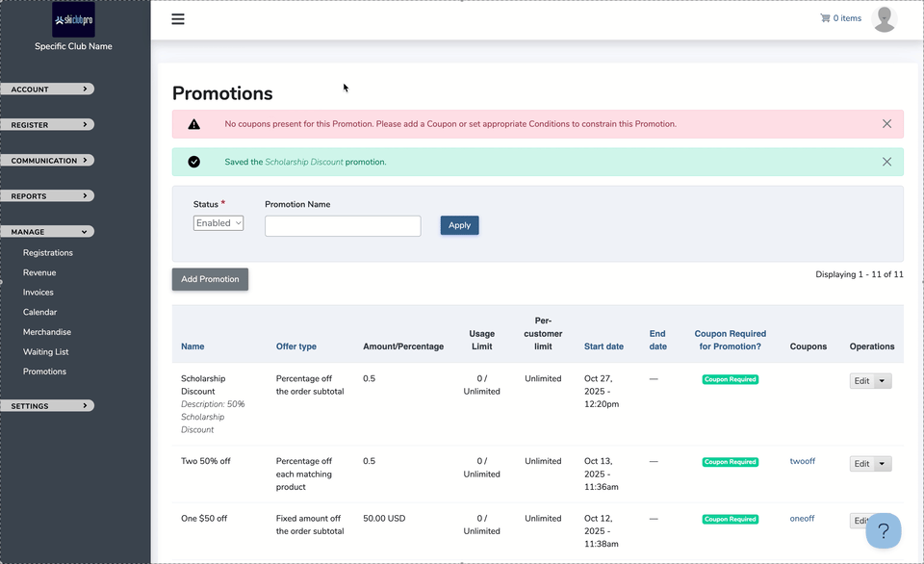This screenshot has width=924, height=564.
Task: Click the Add Promotion button
Action: pyautogui.click(x=210, y=279)
